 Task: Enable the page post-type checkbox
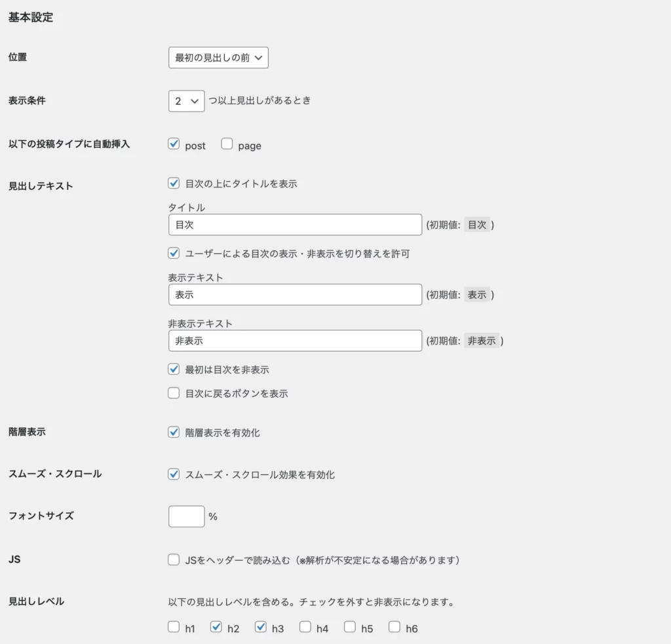tap(227, 144)
